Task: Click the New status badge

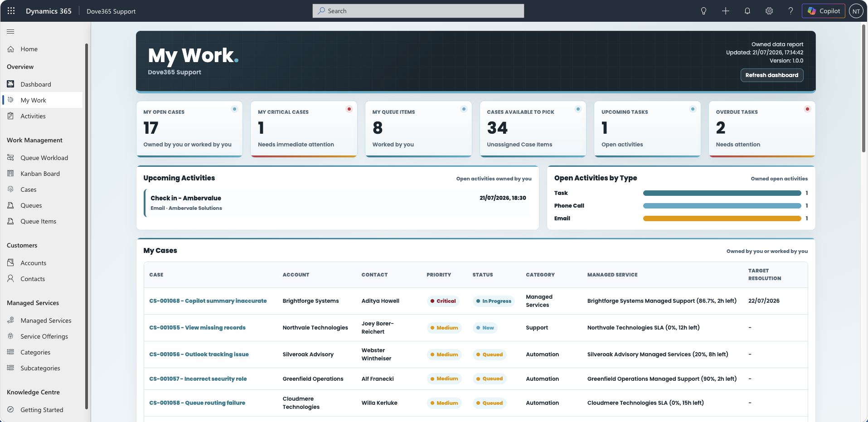Action: coord(485,328)
